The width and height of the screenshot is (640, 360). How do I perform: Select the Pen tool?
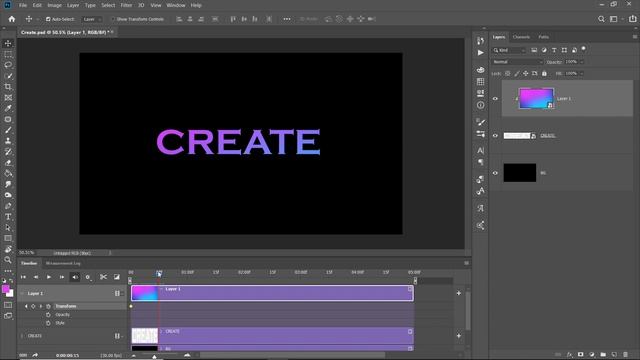pos(8,206)
